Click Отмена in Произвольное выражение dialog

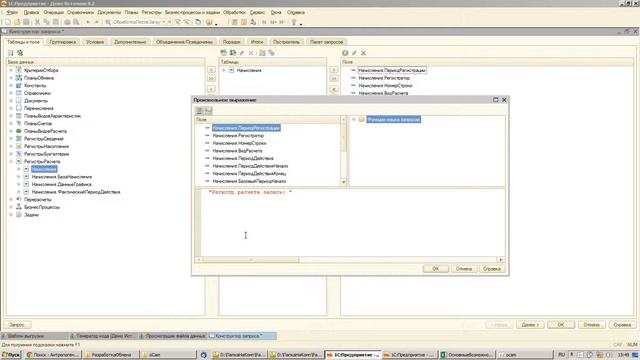[464, 269]
